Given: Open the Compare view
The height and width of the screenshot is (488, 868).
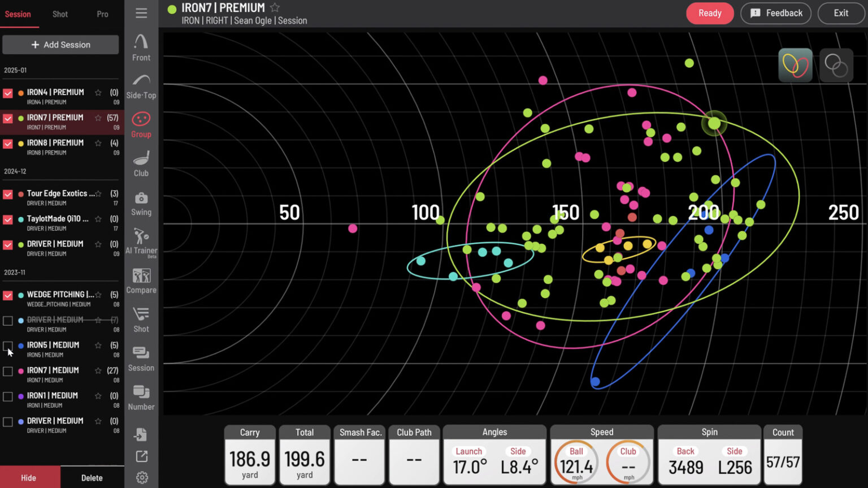Looking at the screenshot, I should 141,281.
